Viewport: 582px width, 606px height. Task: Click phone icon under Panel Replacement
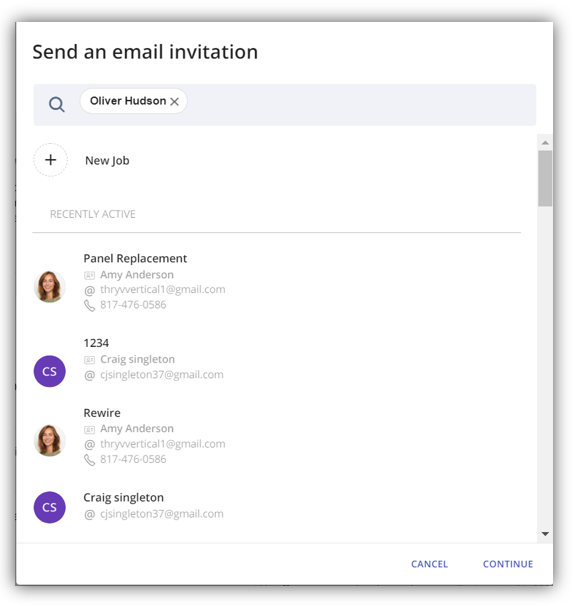(x=89, y=305)
